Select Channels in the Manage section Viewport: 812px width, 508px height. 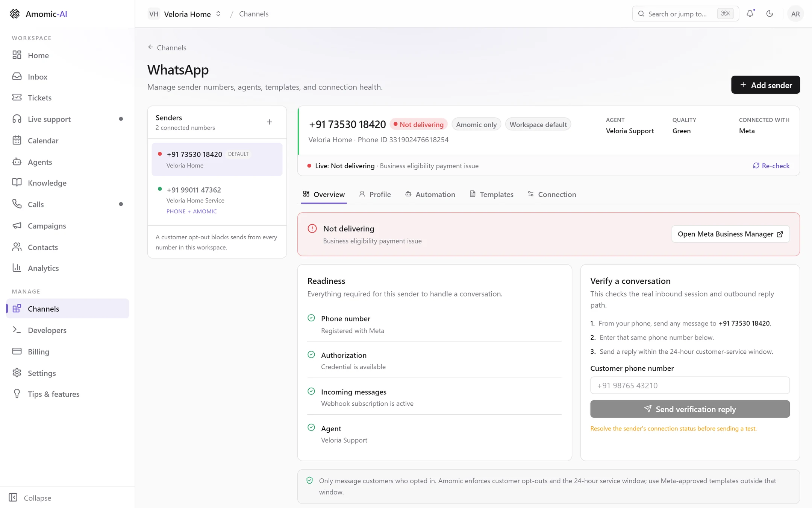click(x=68, y=309)
